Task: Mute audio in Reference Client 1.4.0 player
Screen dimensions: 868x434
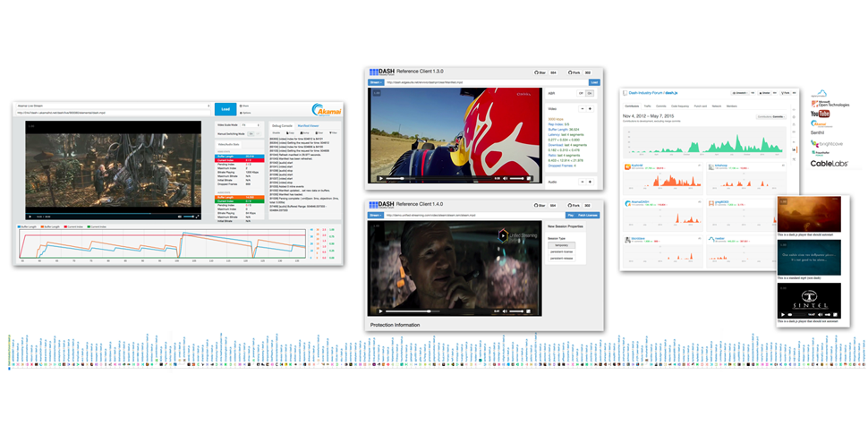Action: 506,311
